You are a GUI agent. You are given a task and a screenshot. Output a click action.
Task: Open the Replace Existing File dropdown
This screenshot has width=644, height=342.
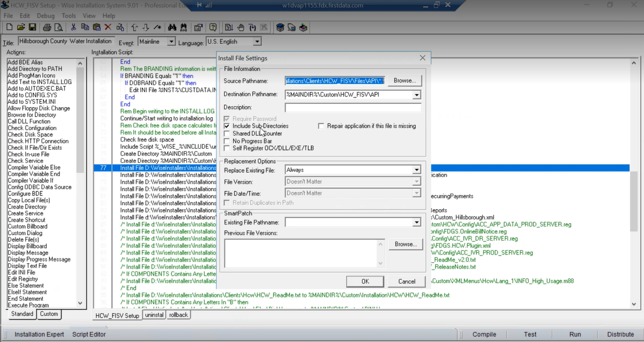[416, 170]
